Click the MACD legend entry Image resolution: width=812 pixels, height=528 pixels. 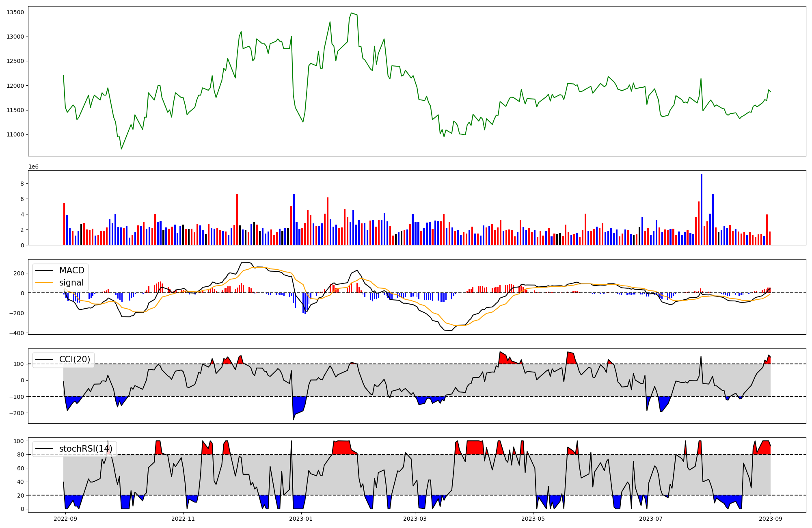coord(71,270)
